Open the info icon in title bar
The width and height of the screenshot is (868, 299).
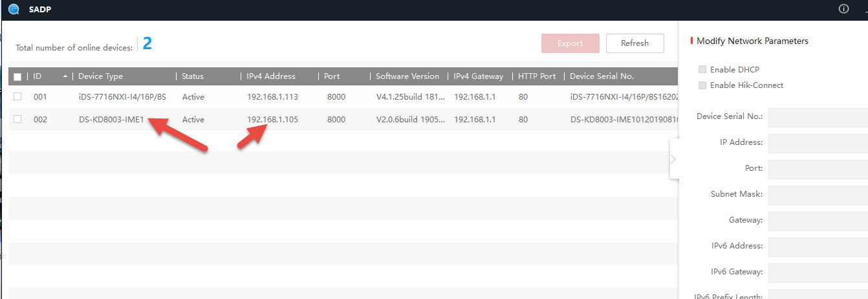pos(843,9)
